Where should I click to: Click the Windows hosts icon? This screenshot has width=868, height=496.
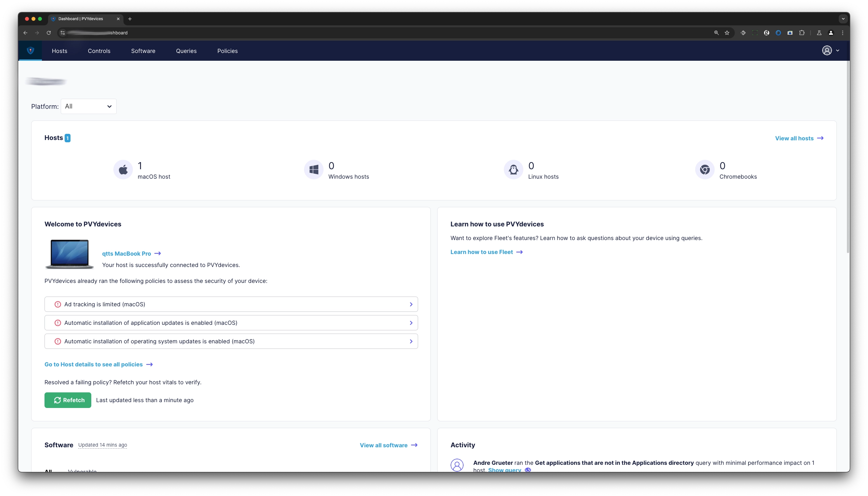coord(313,169)
